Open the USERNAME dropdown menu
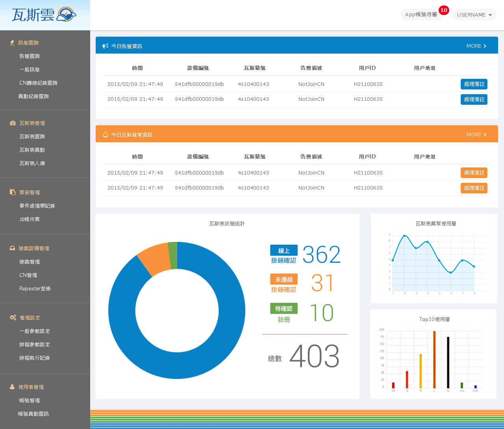The width and height of the screenshot is (504, 429). (474, 15)
